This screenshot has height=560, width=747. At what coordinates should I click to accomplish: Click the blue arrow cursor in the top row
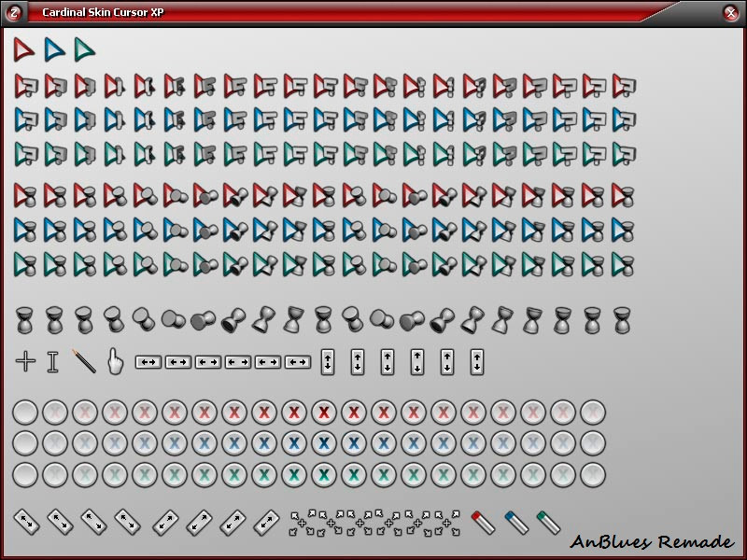54,49
